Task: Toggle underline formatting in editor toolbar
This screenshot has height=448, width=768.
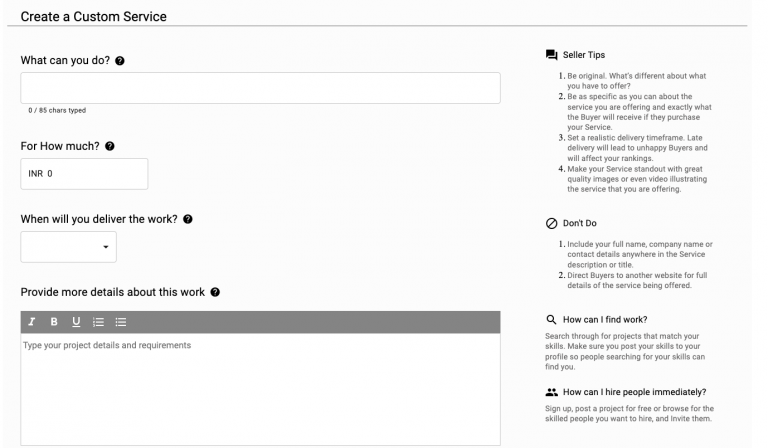Action: click(76, 322)
